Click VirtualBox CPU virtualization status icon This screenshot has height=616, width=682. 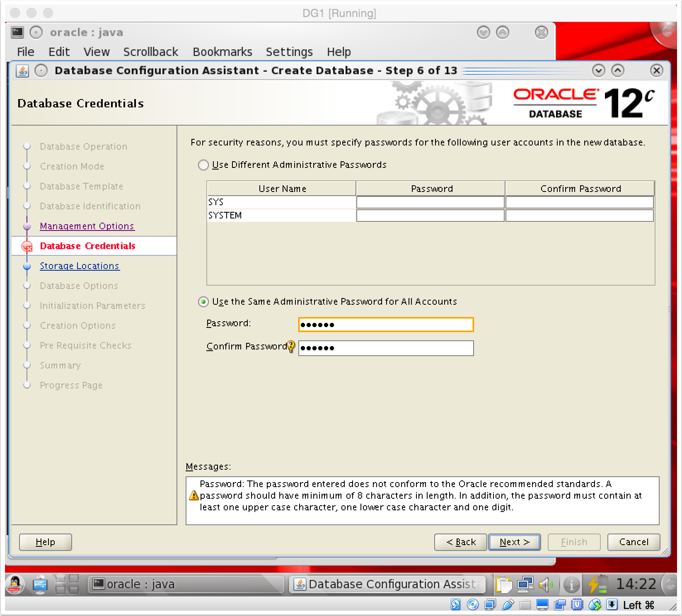pos(577,605)
